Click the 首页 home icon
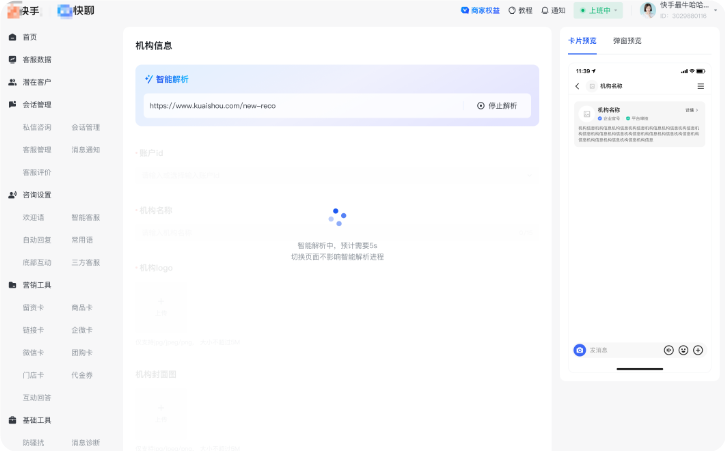Image resolution: width=725 pixels, height=451 pixels. pyautogui.click(x=12, y=37)
